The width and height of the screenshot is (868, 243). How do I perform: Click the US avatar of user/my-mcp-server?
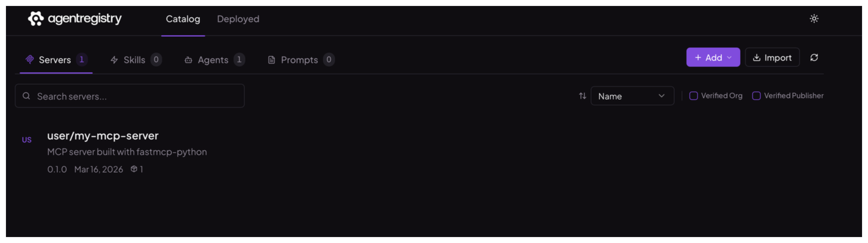[27, 140]
